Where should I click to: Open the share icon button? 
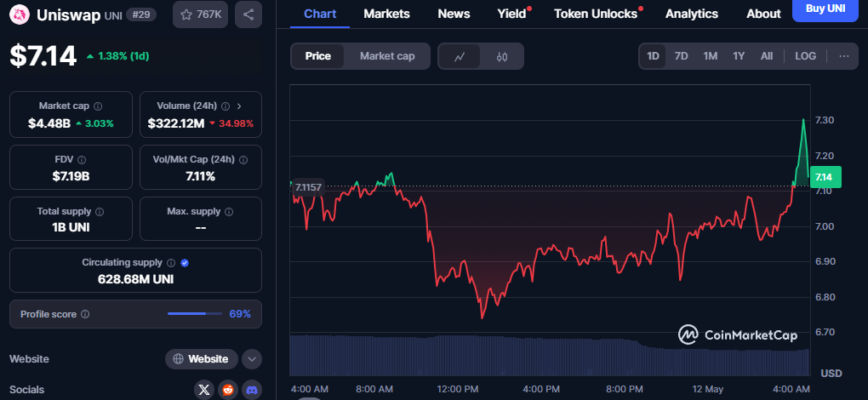click(x=248, y=14)
